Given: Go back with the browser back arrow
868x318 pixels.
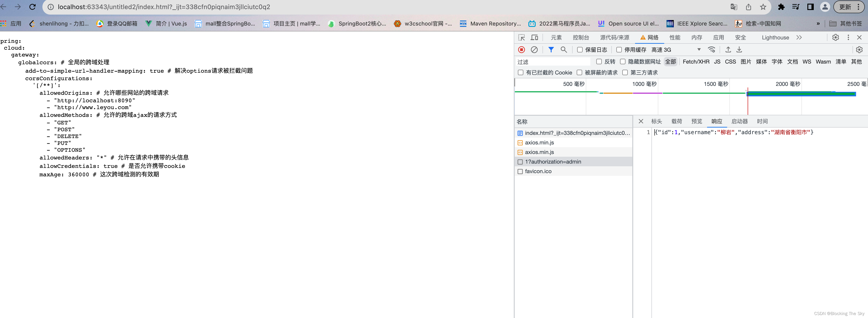Looking at the screenshot, I should tap(3, 7).
